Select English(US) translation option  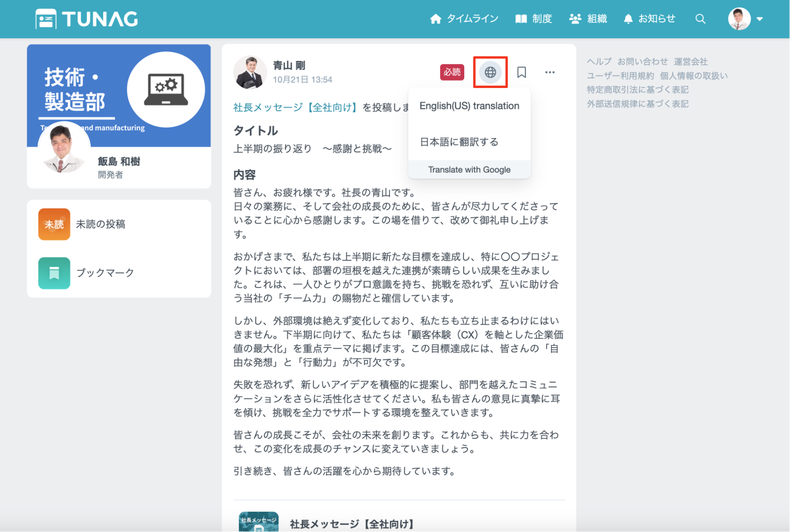(469, 106)
